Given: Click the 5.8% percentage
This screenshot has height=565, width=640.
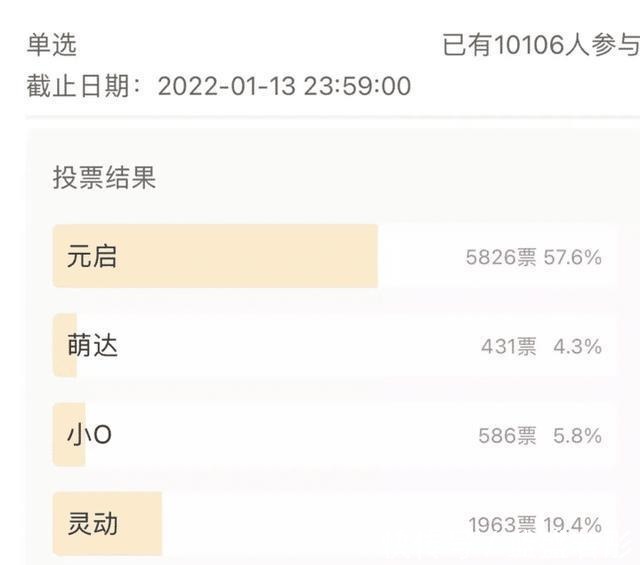Looking at the screenshot, I should click(x=578, y=436).
